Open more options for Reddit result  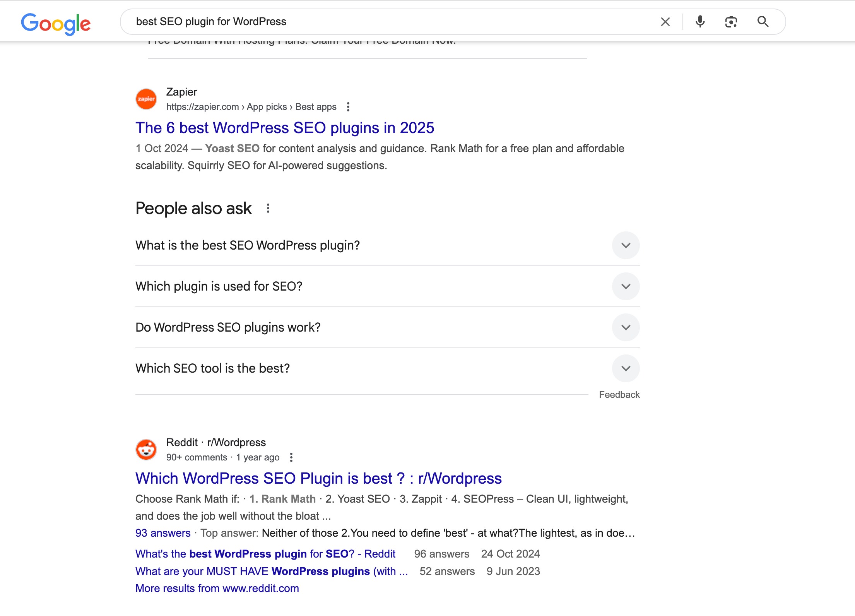[x=291, y=457]
